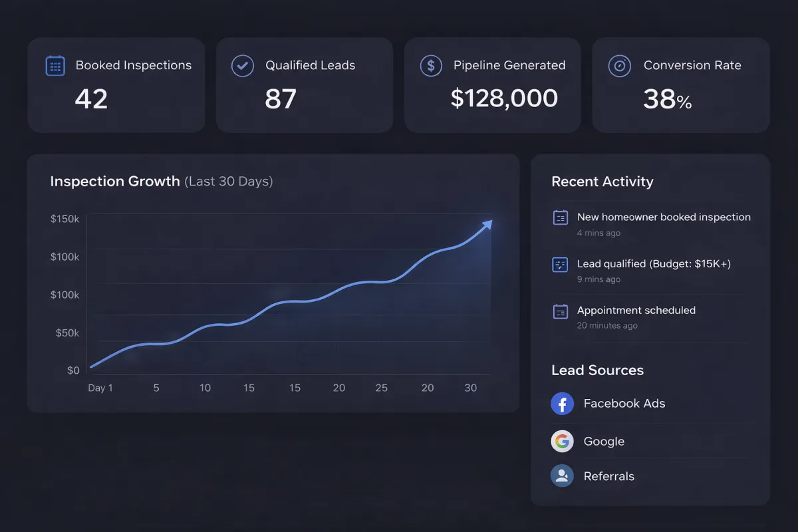Open Lead qualified (Budget: $15K+) activity

click(x=654, y=264)
